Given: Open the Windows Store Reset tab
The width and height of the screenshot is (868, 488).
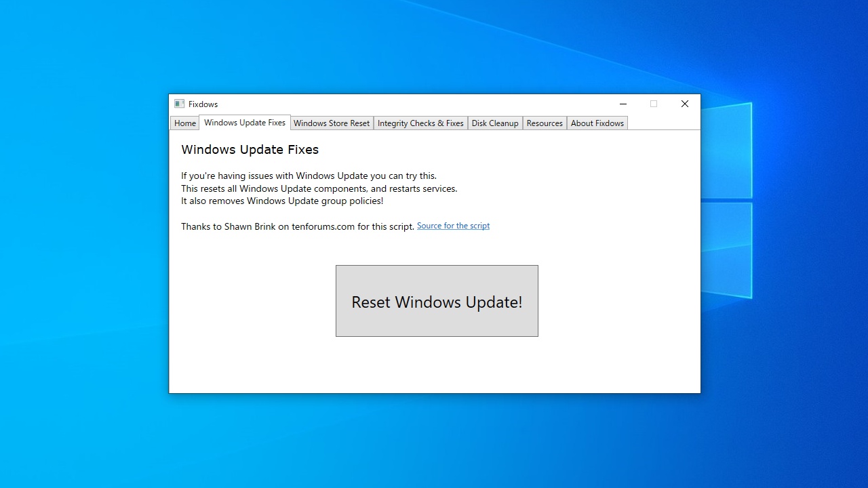Looking at the screenshot, I should pos(332,123).
